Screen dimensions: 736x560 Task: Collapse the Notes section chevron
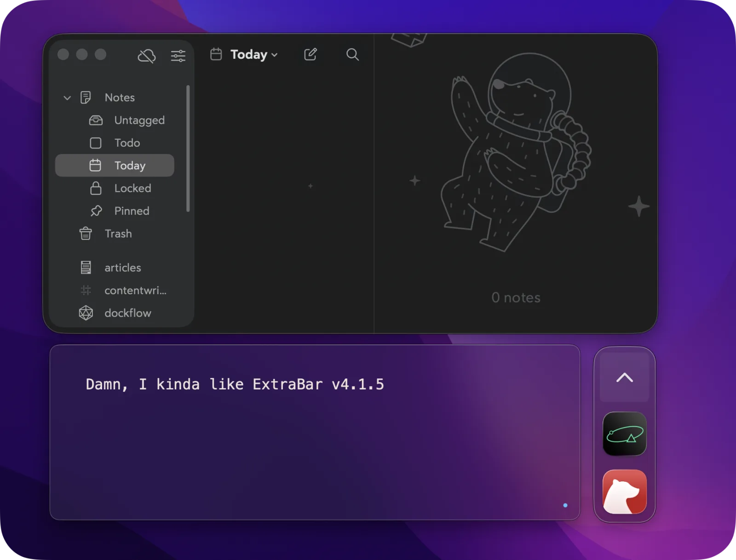coord(67,97)
